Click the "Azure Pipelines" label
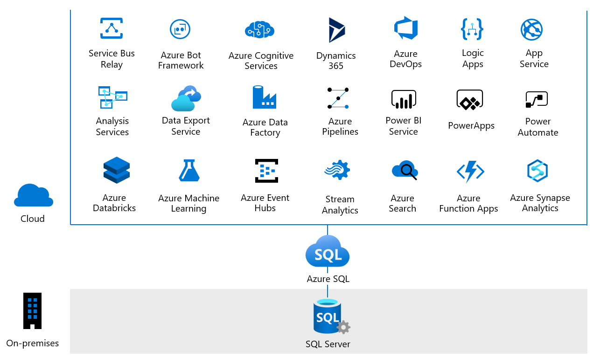Image resolution: width=600 pixels, height=364 pixels. 340,126
